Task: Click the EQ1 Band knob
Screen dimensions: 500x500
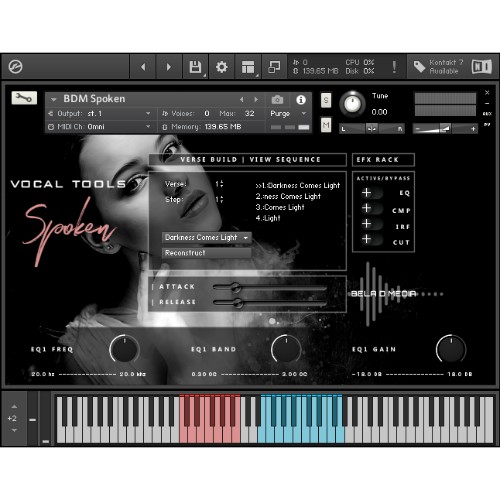Action: click(x=286, y=349)
